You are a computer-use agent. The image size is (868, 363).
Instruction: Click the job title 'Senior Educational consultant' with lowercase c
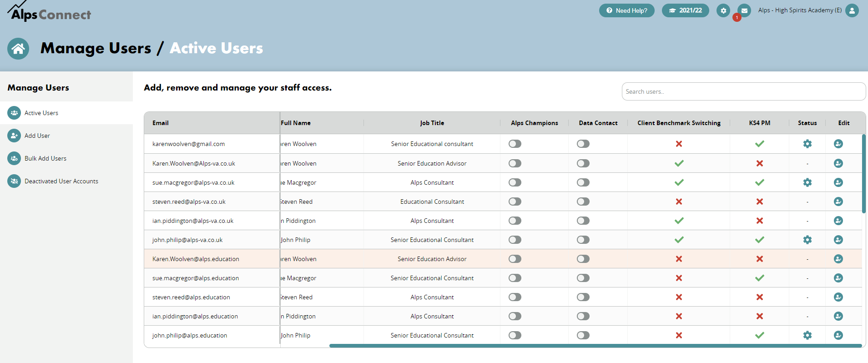(x=432, y=144)
